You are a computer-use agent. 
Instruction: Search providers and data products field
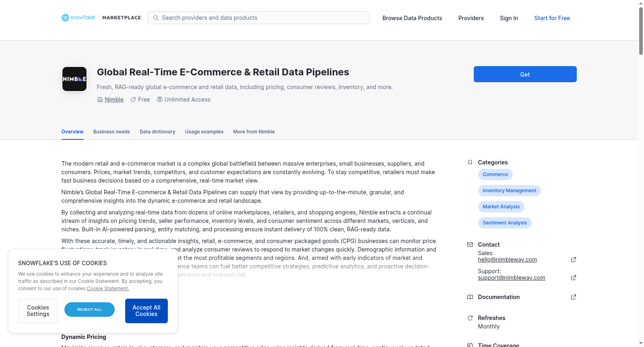click(x=258, y=18)
